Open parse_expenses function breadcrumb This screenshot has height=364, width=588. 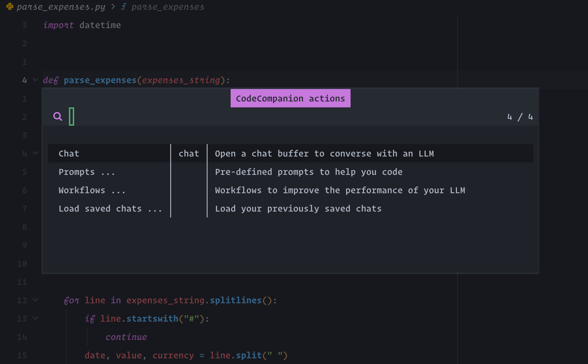(x=168, y=7)
